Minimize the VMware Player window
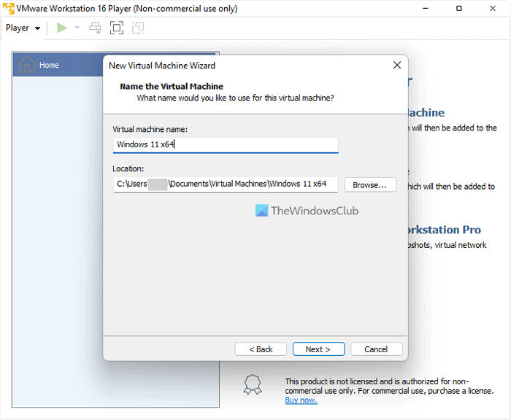The image size is (511, 420). click(x=426, y=9)
